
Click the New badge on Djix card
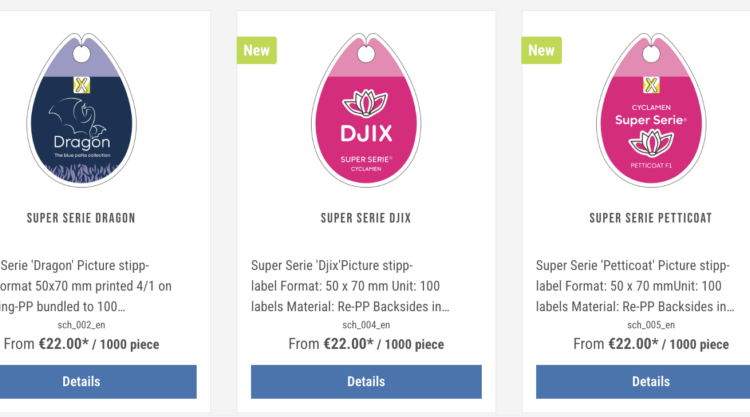pyautogui.click(x=257, y=50)
